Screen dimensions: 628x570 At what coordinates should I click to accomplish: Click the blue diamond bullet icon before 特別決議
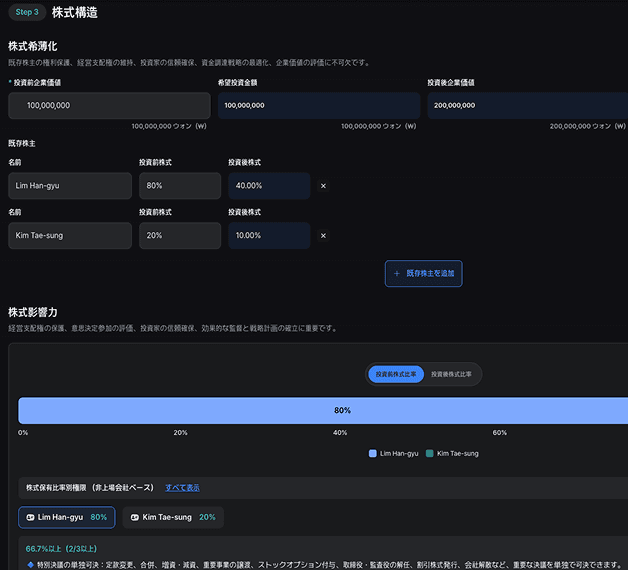[30, 565]
